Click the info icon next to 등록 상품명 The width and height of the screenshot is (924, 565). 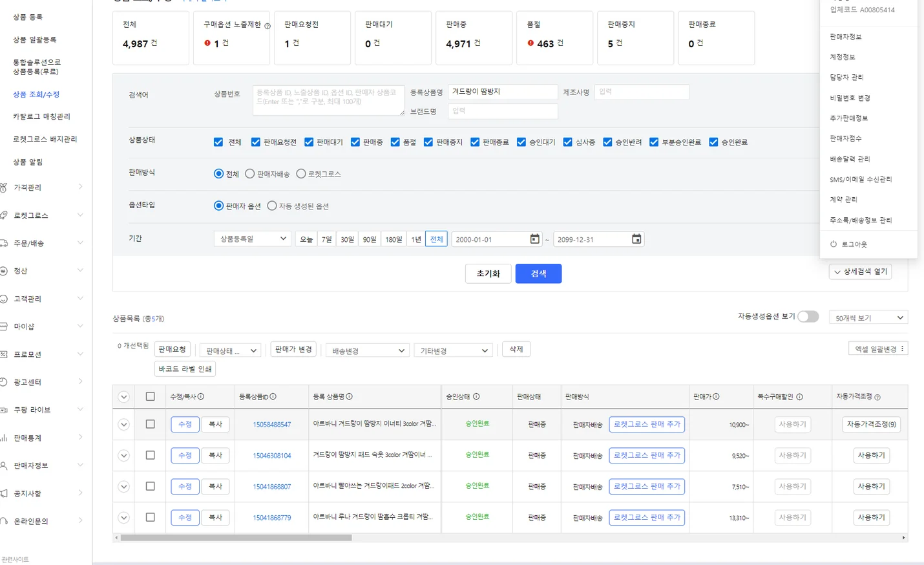pos(350,396)
